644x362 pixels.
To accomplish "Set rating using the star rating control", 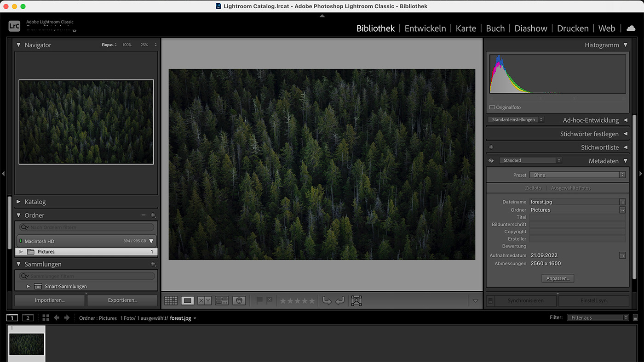I will tap(297, 301).
